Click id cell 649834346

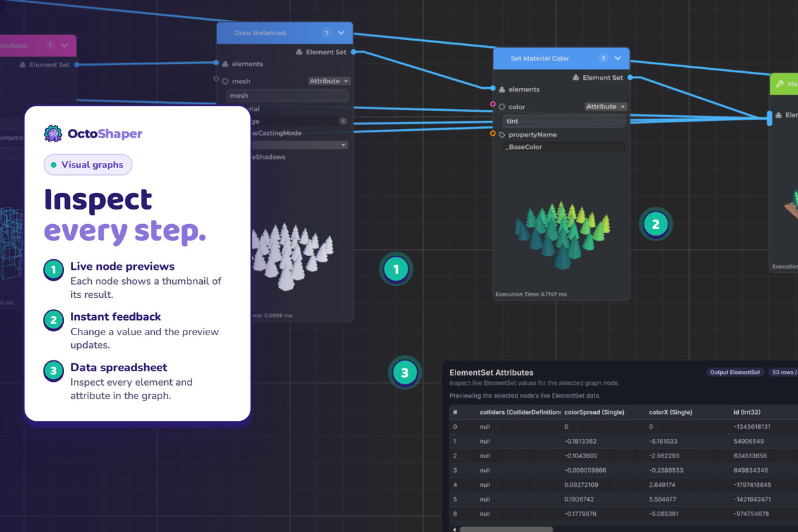click(750, 471)
